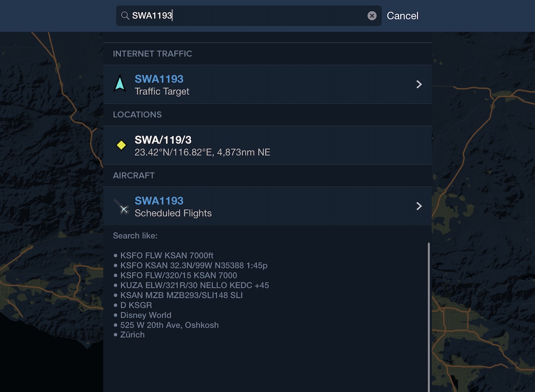
Task: Expand SWA1193 Scheduled Flights chevron
Action: [419, 206]
